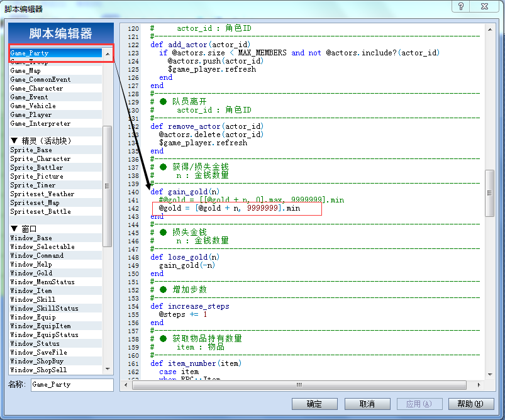Click the line 'def increase_steps'

[x=190, y=306]
